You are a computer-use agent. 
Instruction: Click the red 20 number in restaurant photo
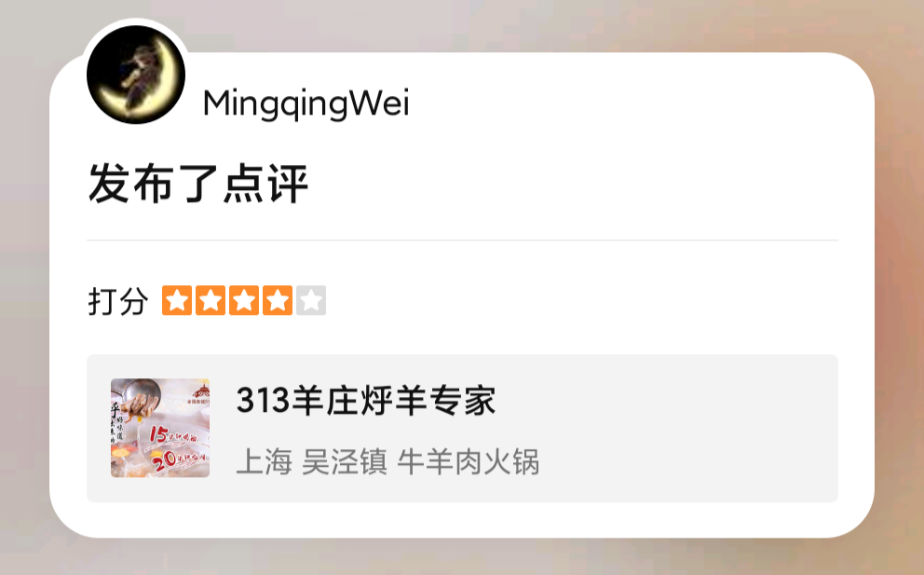[163, 461]
